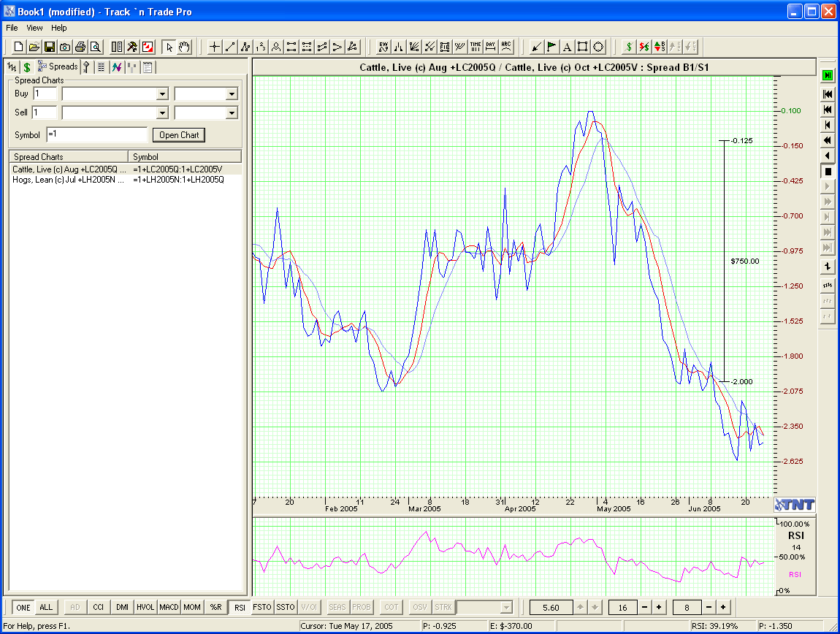
Task: Select the text annotation 'A' tool
Action: coord(567,47)
